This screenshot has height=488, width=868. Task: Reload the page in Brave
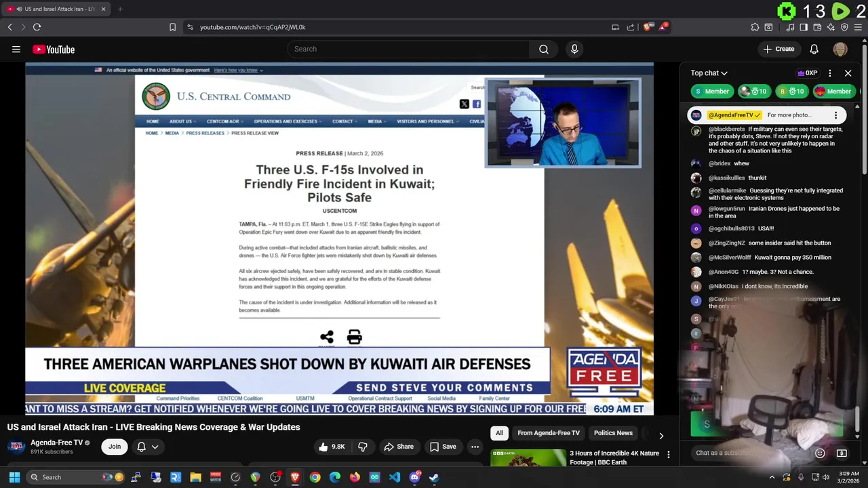(37, 27)
